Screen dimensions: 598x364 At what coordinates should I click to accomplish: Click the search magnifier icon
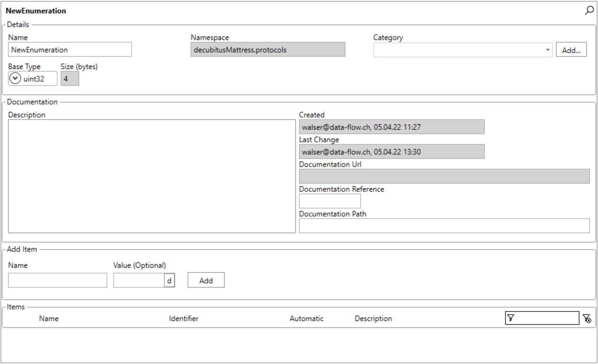coord(589,10)
